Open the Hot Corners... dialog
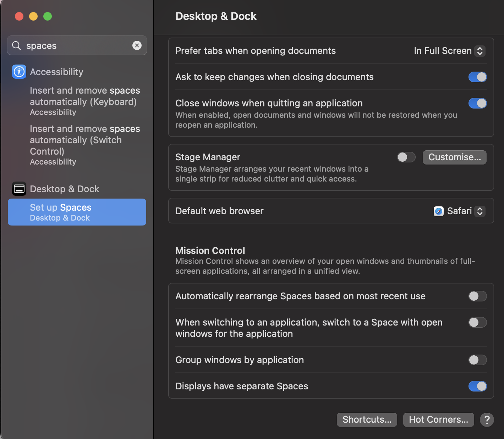Image resolution: width=504 pixels, height=439 pixels. click(x=438, y=420)
